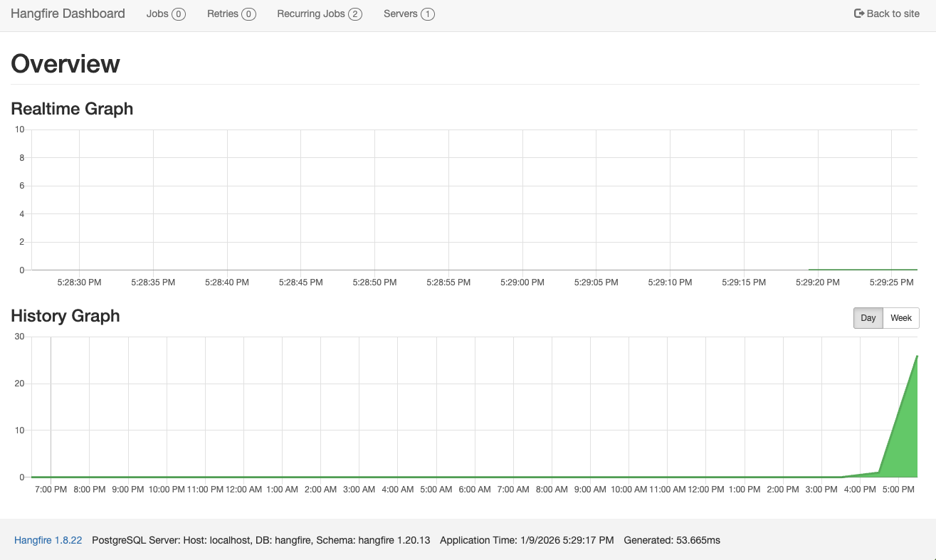Follow the Hangfire 1.8.22 version link
The image size is (936, 560).
pos(48,540)
